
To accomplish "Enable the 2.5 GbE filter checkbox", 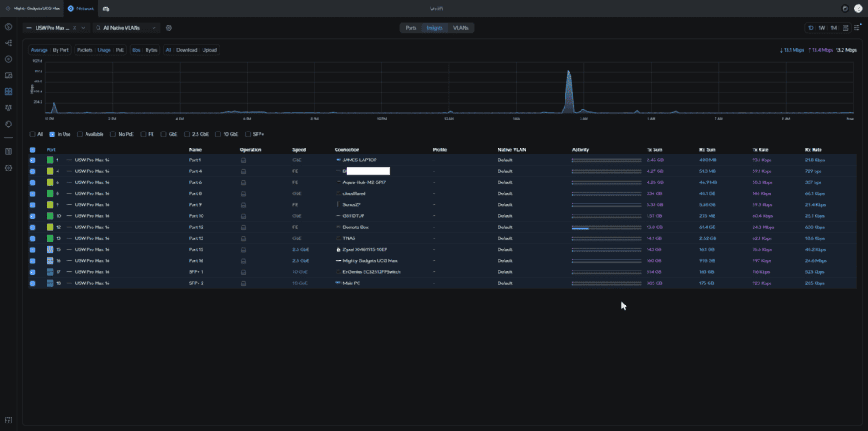I will [x=189, y=134].
